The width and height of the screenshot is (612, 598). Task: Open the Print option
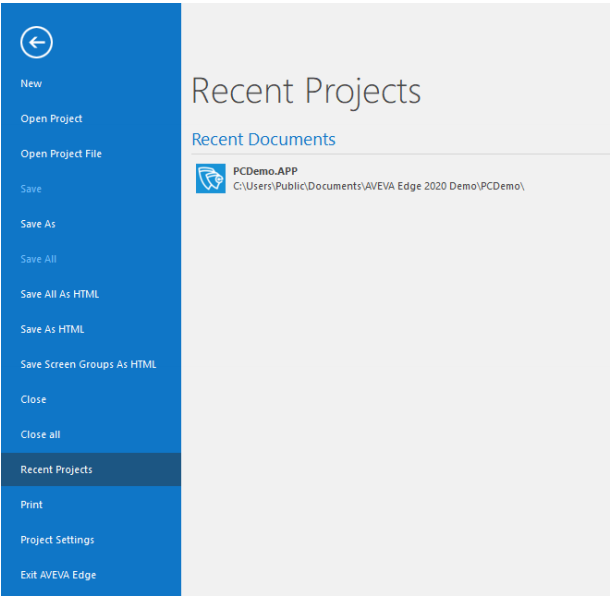pyautogui.click(x=31, y=505)
